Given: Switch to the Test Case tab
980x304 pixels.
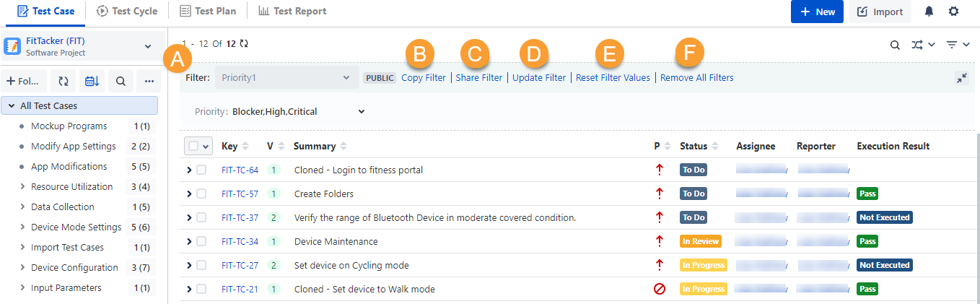Looking at the screenshot, I should click(45, 11).
